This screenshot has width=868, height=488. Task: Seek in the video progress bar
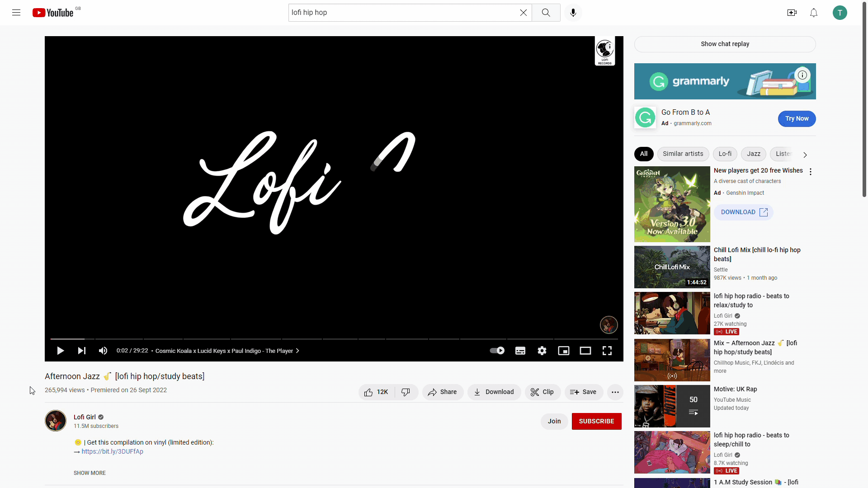point(334,339)
